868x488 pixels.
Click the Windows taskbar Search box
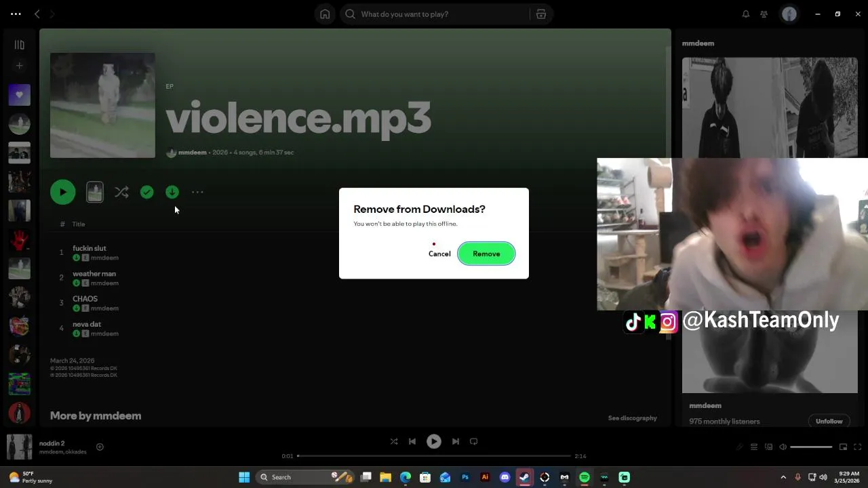[x=305, y=477]
